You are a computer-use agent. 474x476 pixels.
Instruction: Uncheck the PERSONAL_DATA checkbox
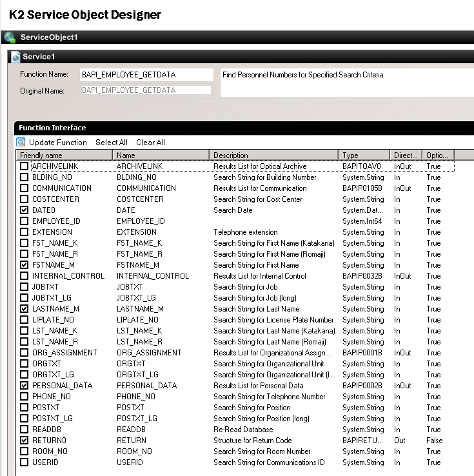(25, 386)
